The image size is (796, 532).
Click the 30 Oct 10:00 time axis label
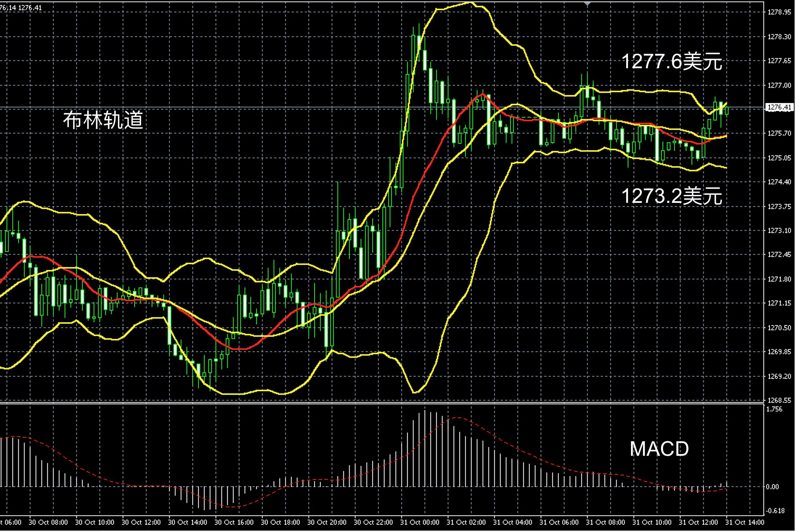[94, 523]
